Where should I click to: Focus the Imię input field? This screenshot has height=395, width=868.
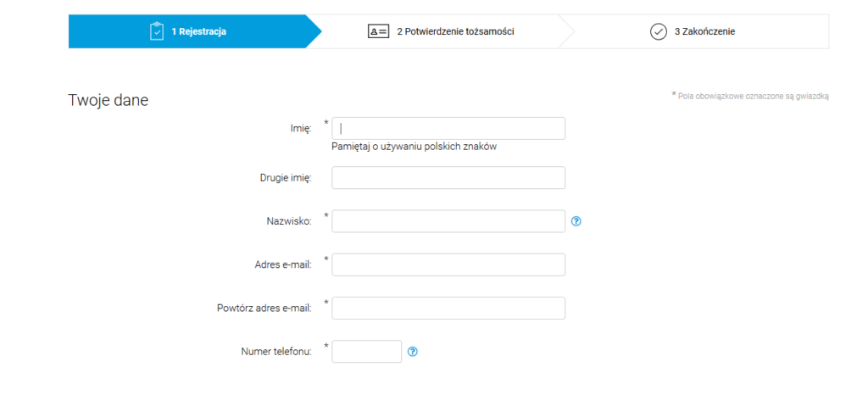coord(448,128)
